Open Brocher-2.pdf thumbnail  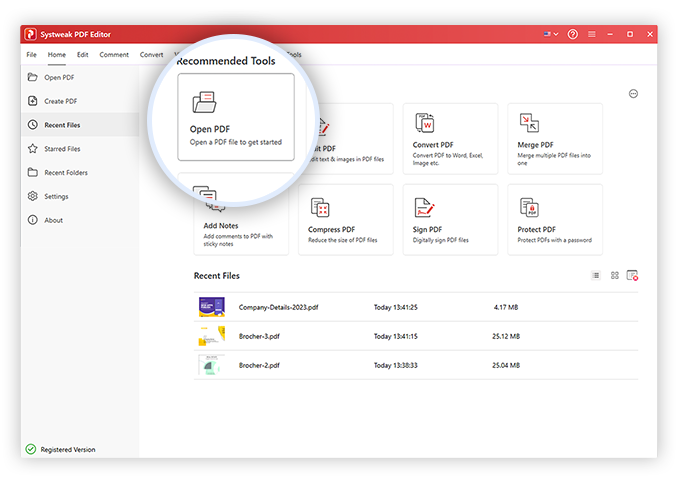click(x=212, y=365)
